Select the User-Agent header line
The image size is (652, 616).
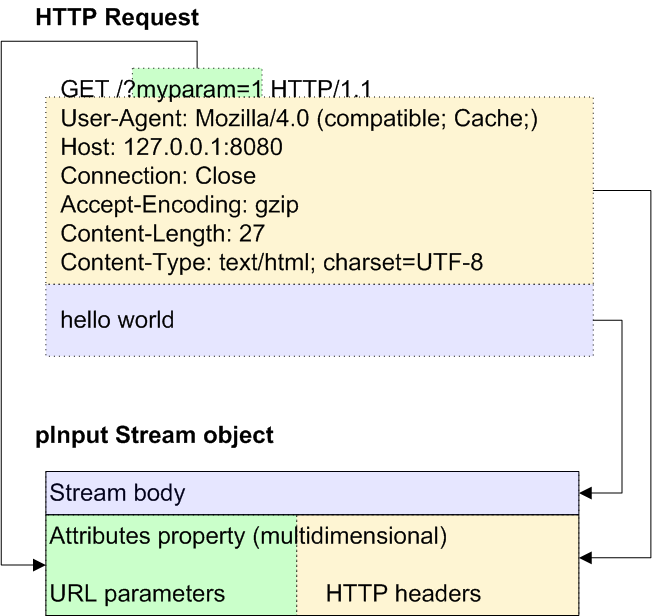point(299,119)
